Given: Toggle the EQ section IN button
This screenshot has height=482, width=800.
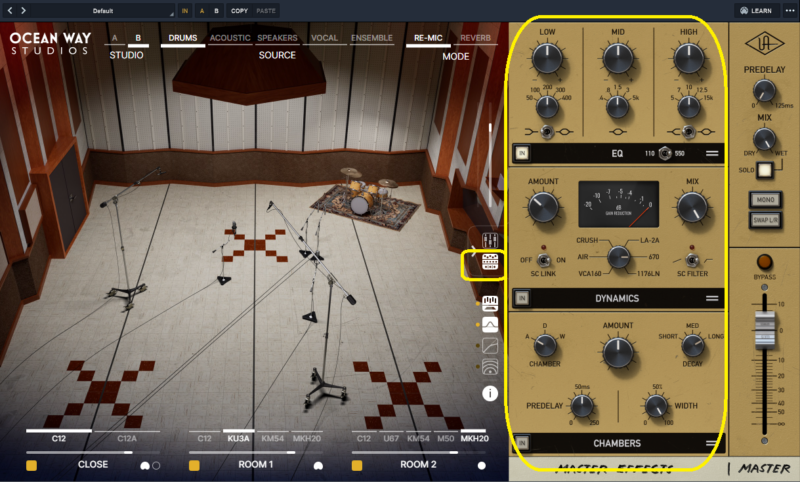Looking at the screenshot, I should [x=523, y=153].
